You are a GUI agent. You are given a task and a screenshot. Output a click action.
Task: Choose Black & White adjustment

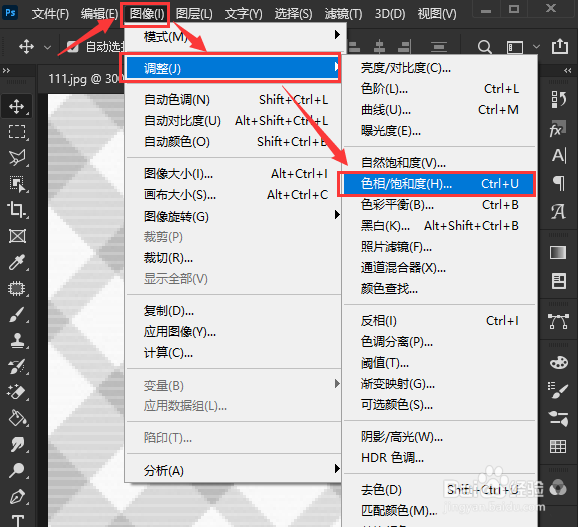pyautogui.click(x=439, y=226)
